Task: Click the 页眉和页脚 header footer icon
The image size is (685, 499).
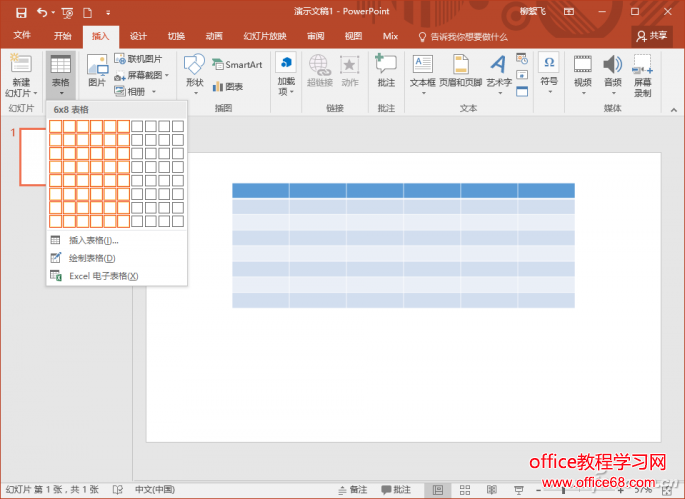Action: tap(460, 72)
